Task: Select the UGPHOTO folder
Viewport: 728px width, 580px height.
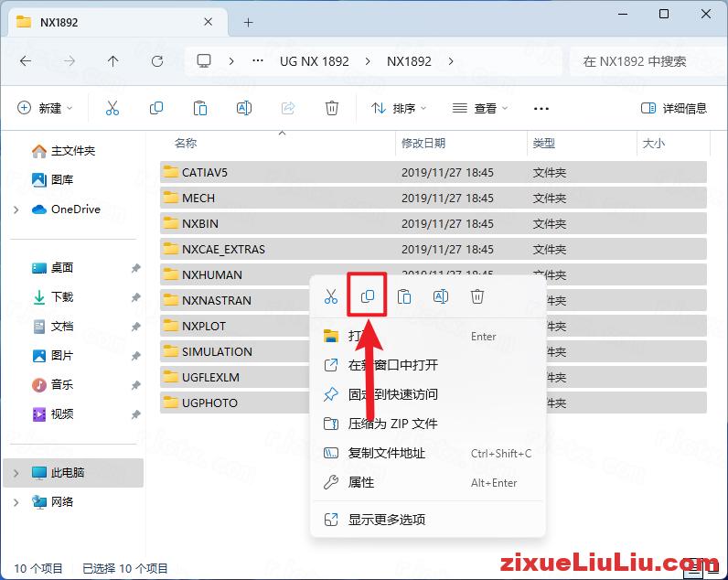Action: 234,403
